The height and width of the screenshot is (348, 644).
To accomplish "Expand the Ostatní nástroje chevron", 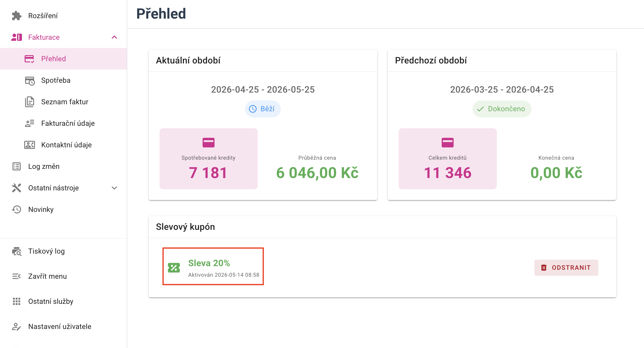I will pos(114,188).
